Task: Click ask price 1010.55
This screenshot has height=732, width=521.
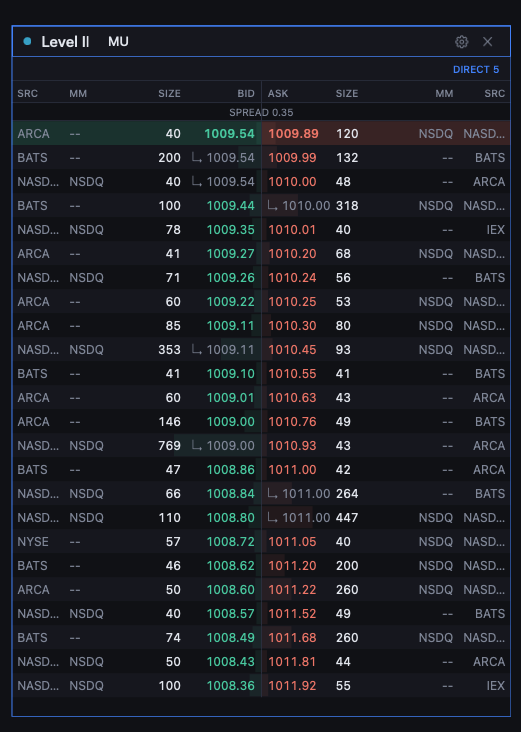Action: pyautogui.click(x=292, y=374)
